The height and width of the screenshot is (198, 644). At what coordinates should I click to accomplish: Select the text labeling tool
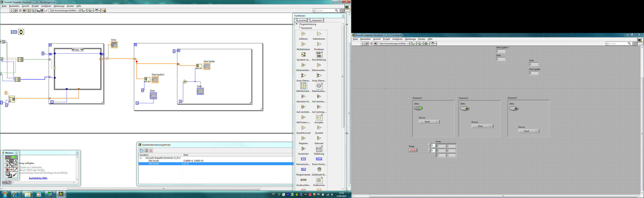[16, 161]
